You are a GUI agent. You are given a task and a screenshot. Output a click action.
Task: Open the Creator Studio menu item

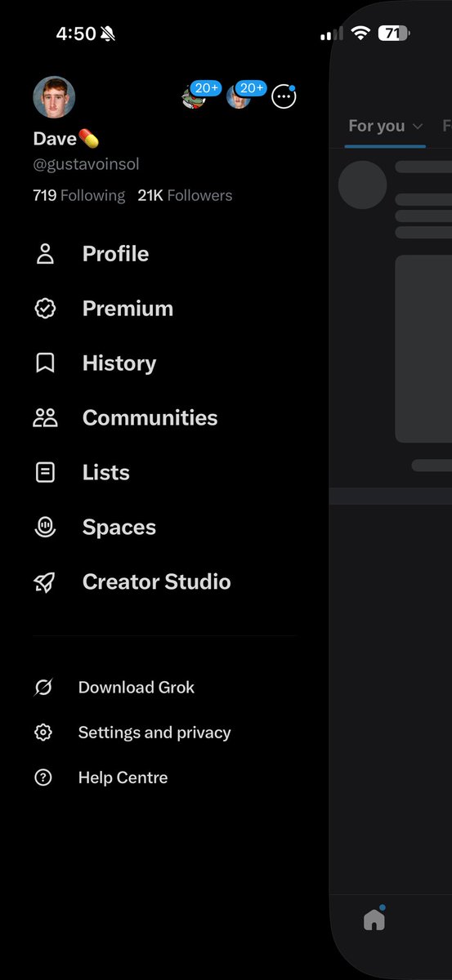[156, 582]
